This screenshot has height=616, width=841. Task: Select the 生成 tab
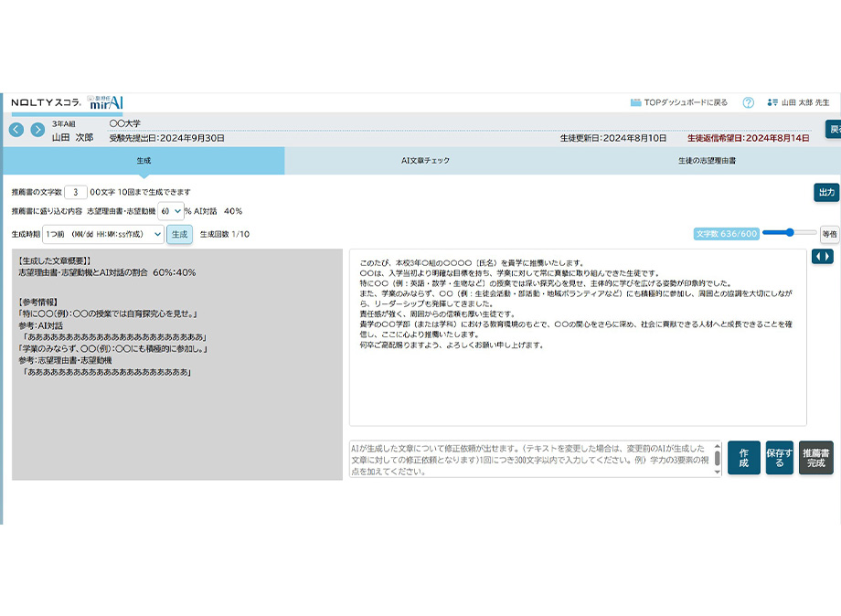144,161
